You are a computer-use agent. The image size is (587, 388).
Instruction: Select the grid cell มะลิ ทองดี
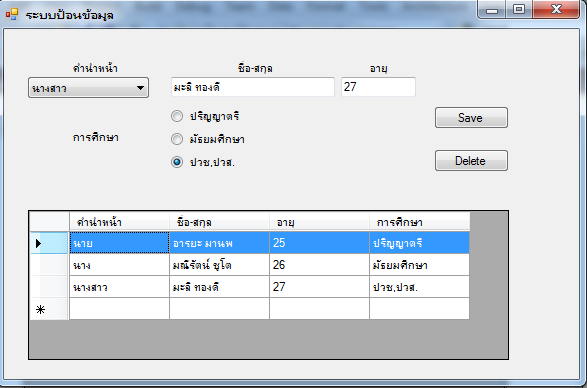tap(219, 287)
